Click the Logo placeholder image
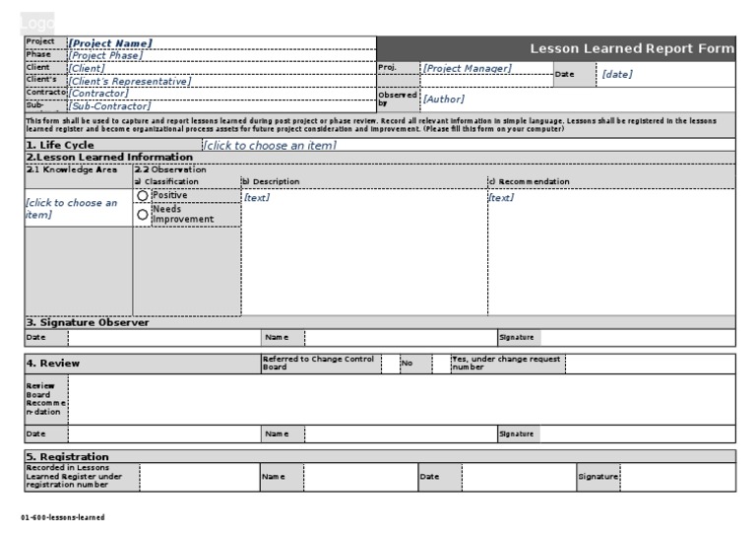This screenshot has height=535, width=756. (37, 24)
